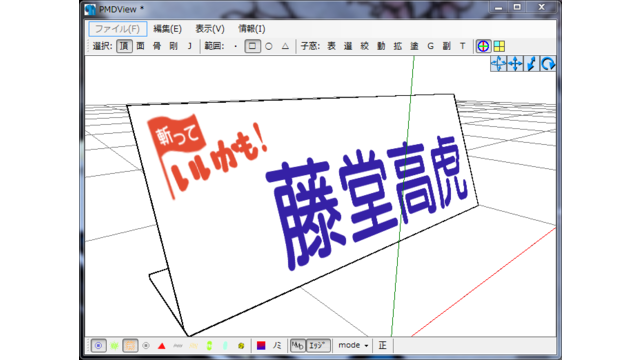This screenshot has height=360, width=640.
Task: Toggle the light cyan oval icon
Action: click(x=225, y=346)
